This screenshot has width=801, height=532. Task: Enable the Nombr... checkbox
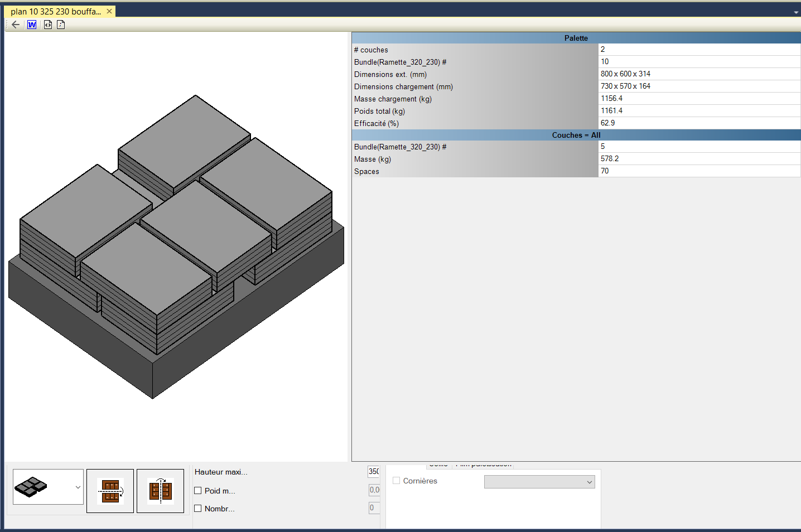pos(198,509)
